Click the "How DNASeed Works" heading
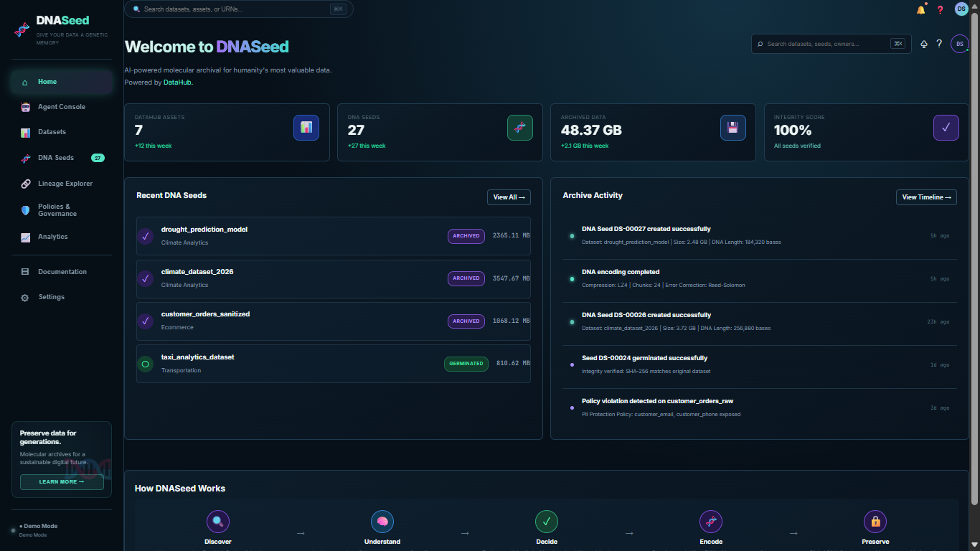 [x=180, y=489]
